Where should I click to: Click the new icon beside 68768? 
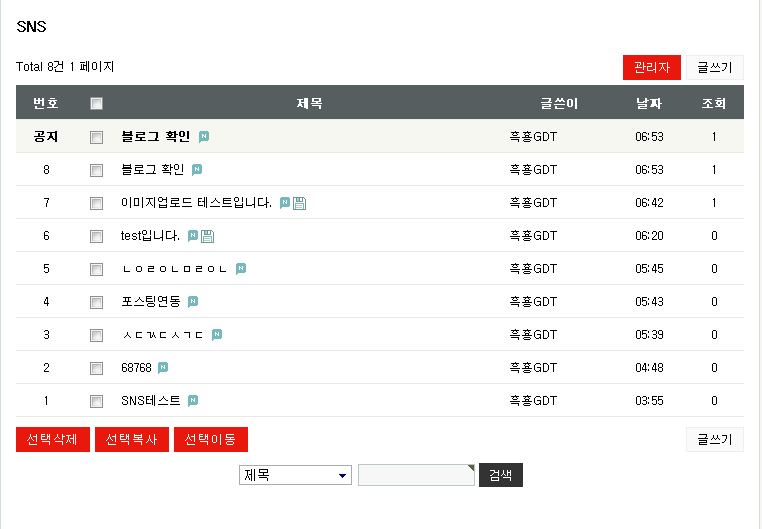point(163,368)
